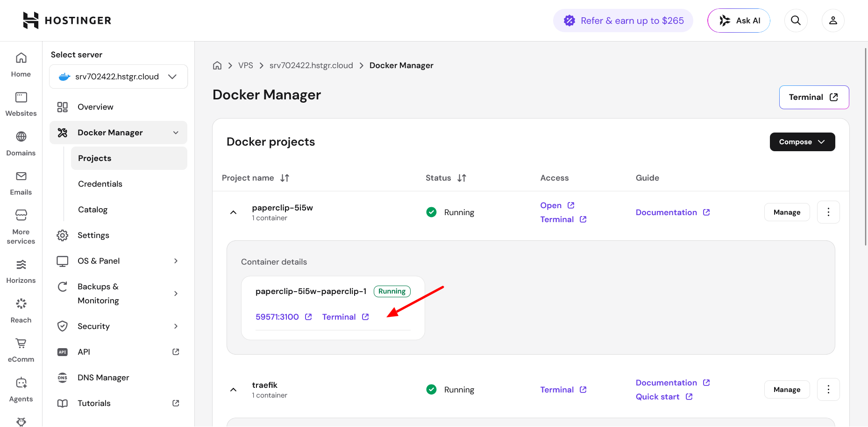Click Refer & earn up to $265
This screenshot has width=868, height=427.
coord(623,21)
